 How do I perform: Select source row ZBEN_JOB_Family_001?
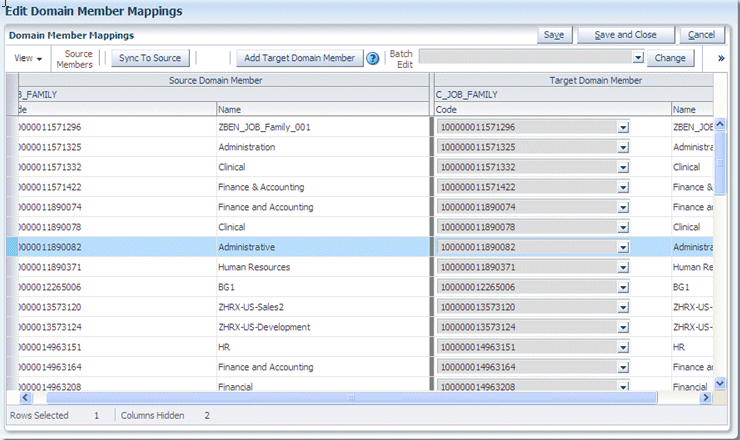tap(224, 127)
